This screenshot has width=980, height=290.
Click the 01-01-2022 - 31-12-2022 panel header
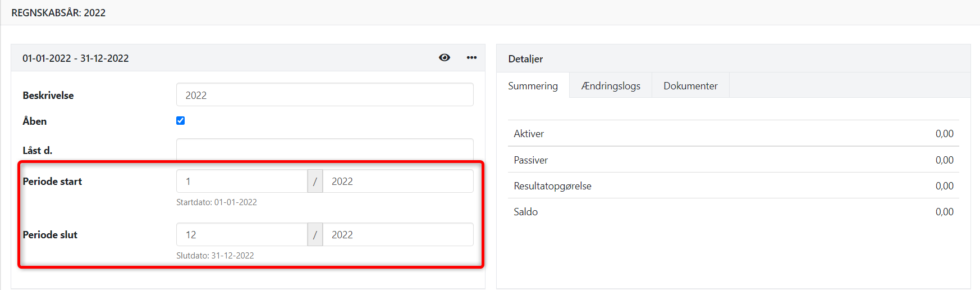[76, 58]
